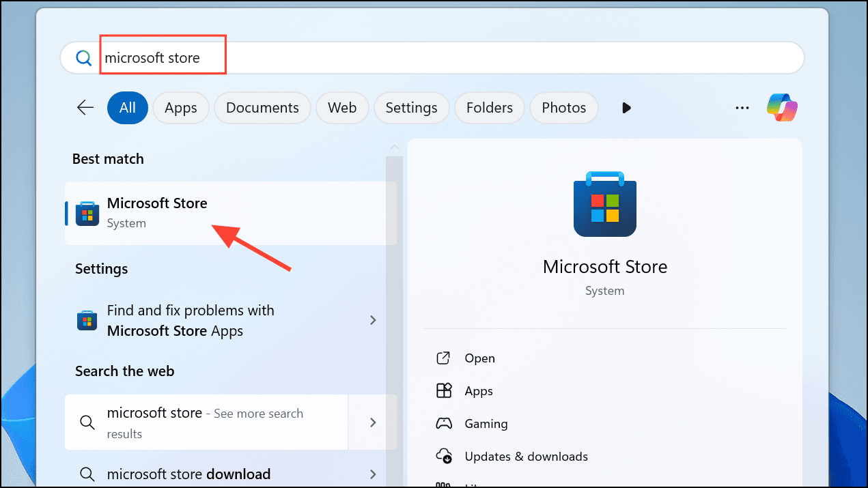Click the search magnifier icon in search box
Image resolution: width=868 pixels, height=488 pixels.
click(84, 58)
